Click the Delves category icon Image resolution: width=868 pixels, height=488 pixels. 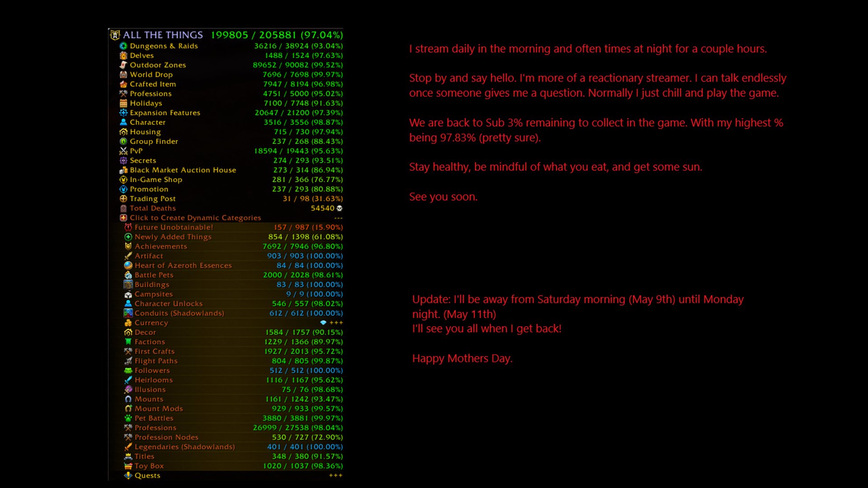tap(123, 56)
